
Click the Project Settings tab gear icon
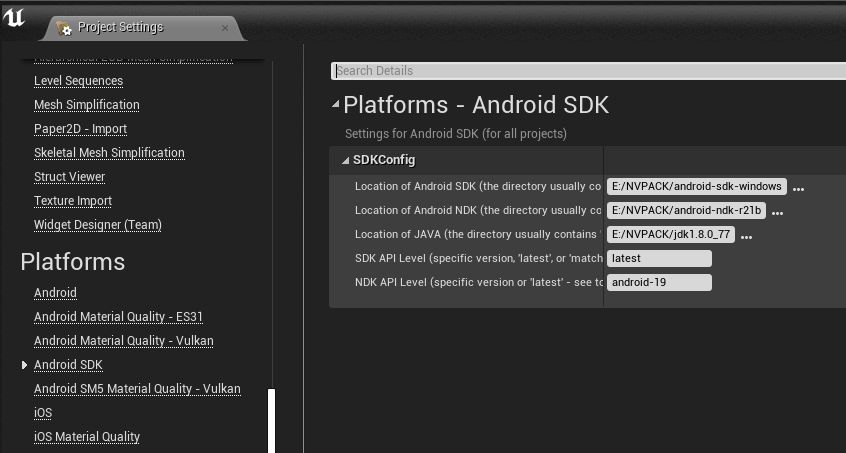pyautogui.click(x=64, y=28)
